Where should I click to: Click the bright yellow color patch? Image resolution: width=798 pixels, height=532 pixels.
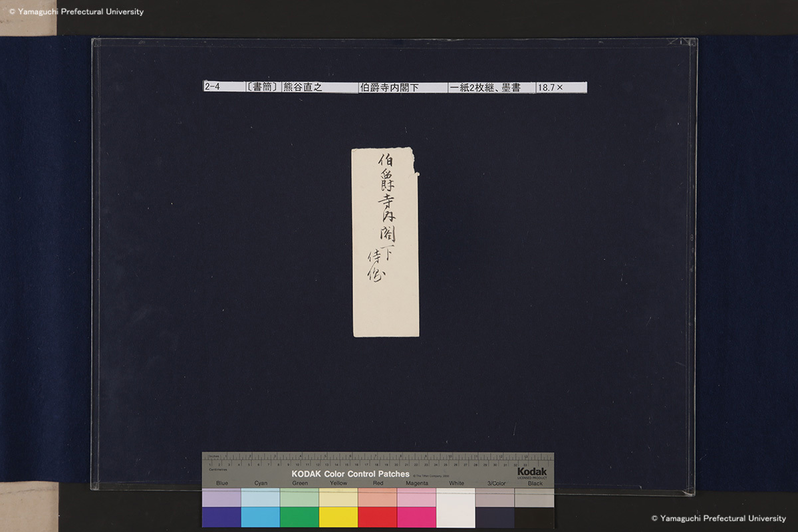[338, 517]
